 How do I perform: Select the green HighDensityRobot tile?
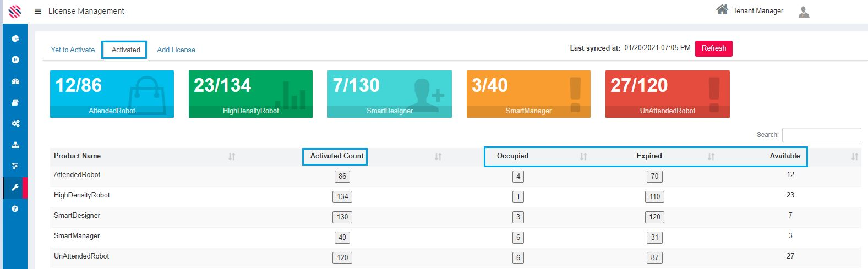click(250, 94)
